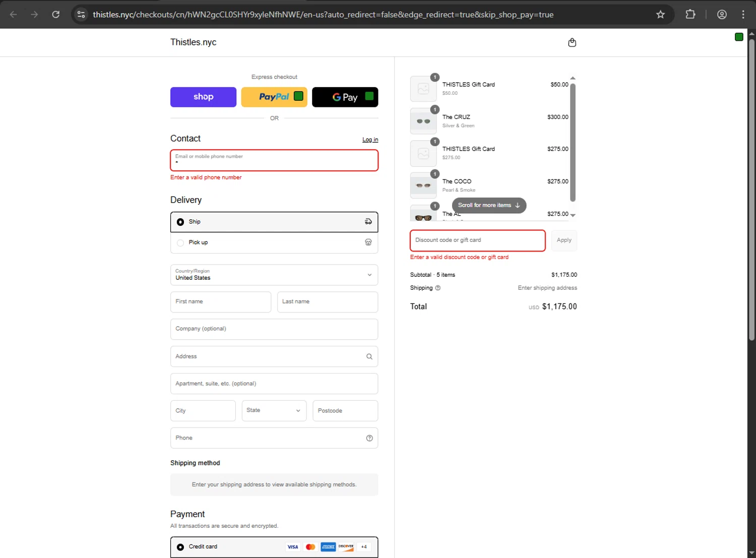The height and width of the screenshot is (558, 756).
Task: Click the address search magnifier icon
Action: 369,357
